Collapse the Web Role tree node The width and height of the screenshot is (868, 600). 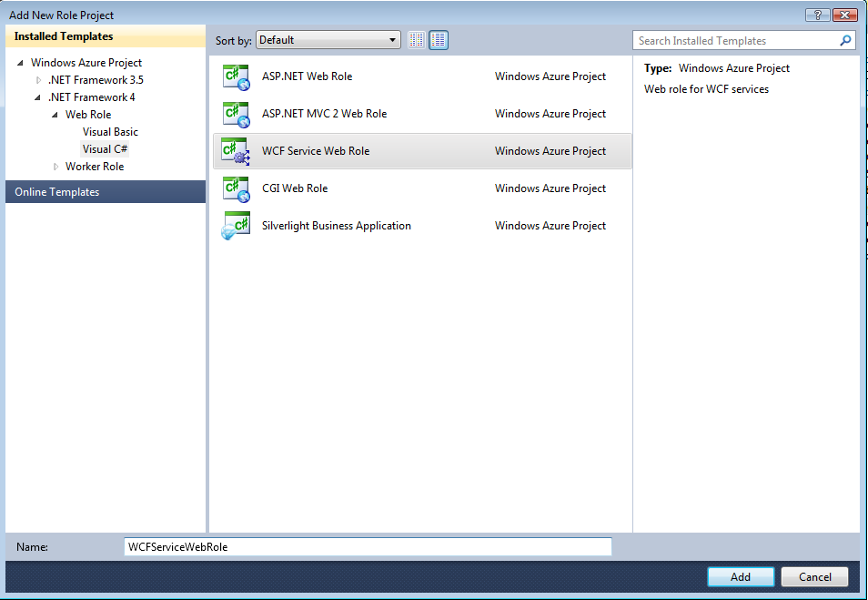coord(55,115)
